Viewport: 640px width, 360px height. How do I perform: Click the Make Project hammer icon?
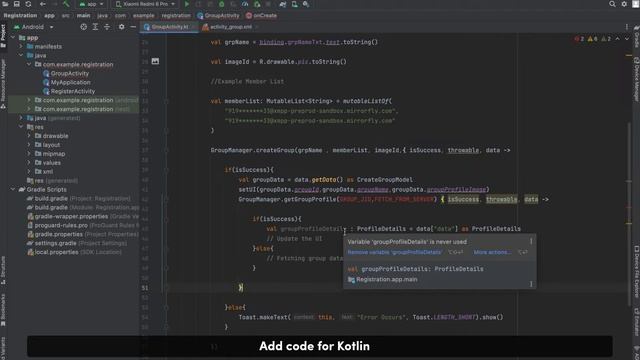66,4
